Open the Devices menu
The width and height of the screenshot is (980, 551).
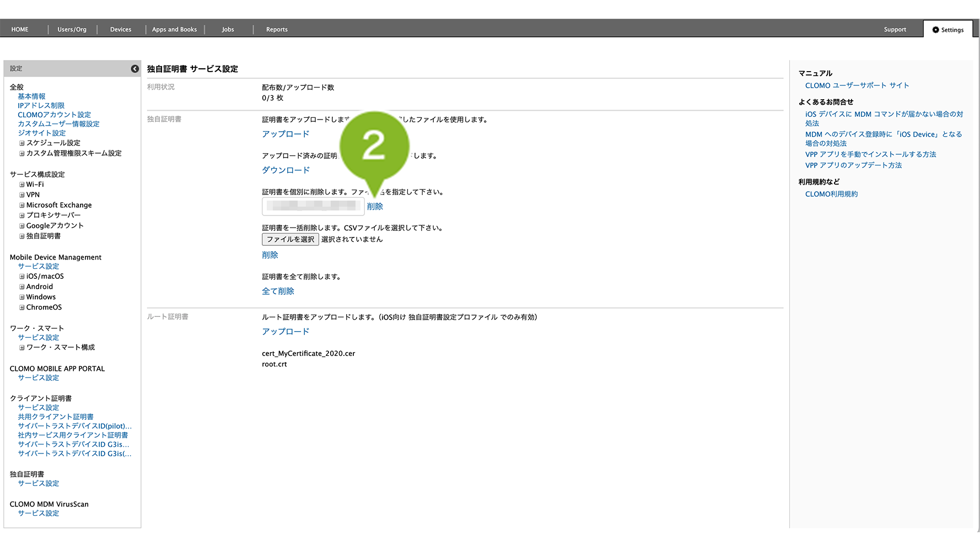(120, 30)
